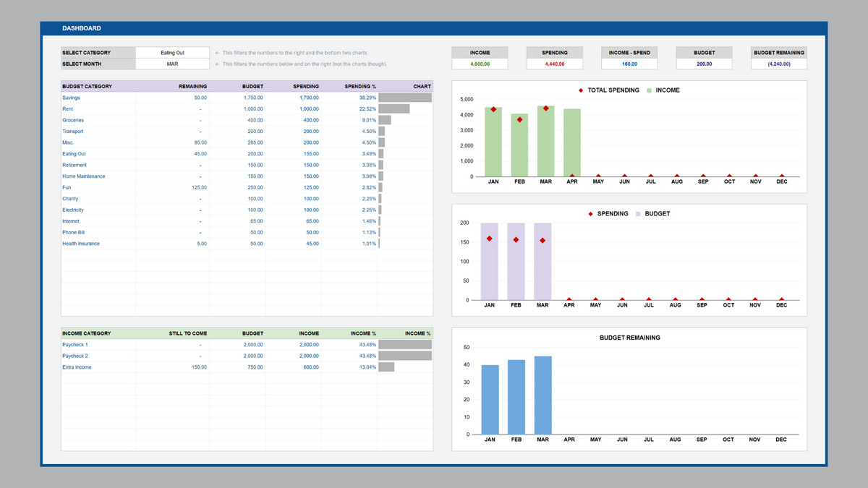
Task: Select the SPENDING % column header
Action: tap(360, 87)
